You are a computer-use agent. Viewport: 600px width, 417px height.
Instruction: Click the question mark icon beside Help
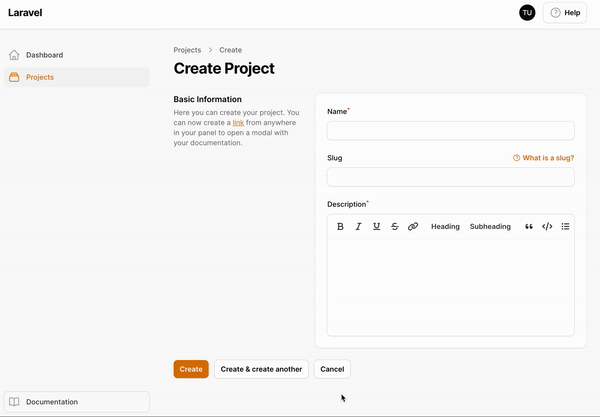(x=555, y=13)
